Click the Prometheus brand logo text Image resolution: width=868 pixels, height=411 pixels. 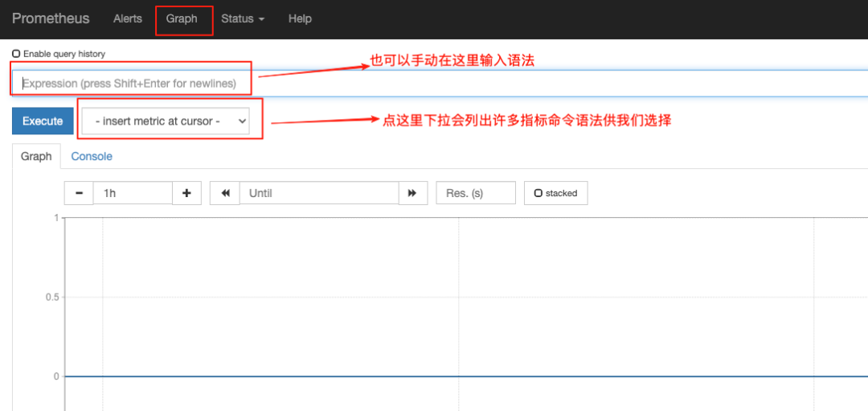click(x=51, y=18)
